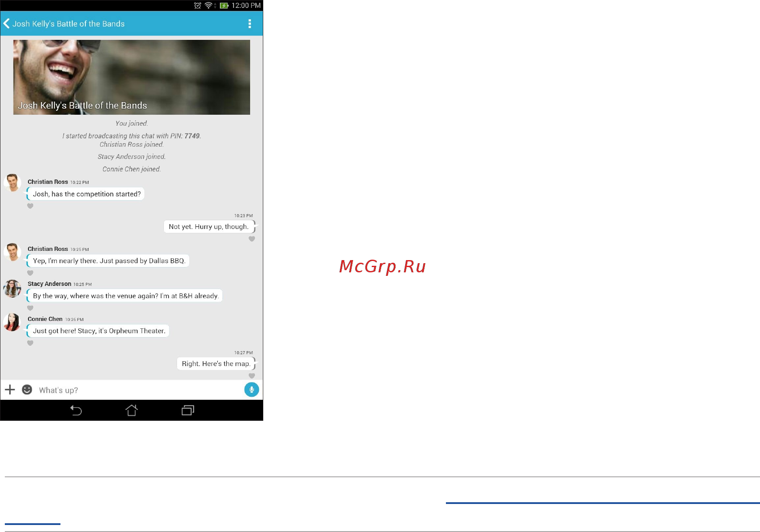Viewport: 760px width, 532px height.
Task: Tap the header title Josh Kelly's Battle of the Bands
Action: point(68,24)
